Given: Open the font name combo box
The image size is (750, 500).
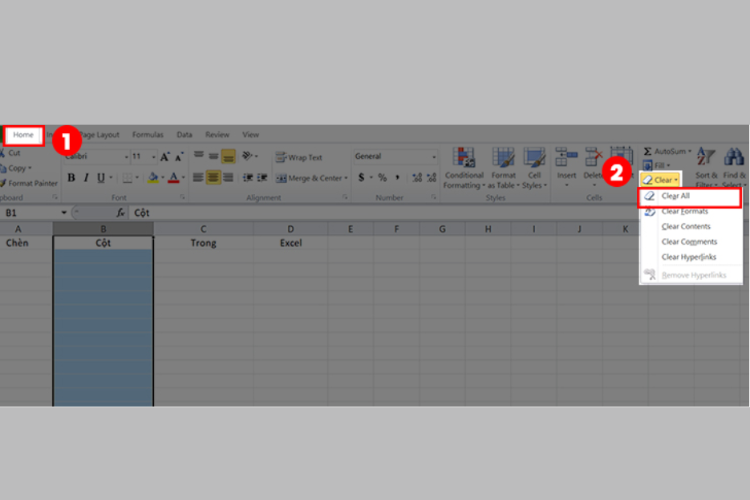Looking at the screenshot, I should 96,156.
